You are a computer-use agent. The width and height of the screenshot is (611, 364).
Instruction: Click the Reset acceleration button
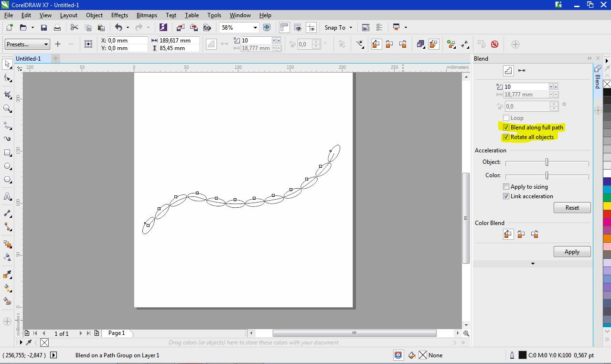[x=572, y=208]
